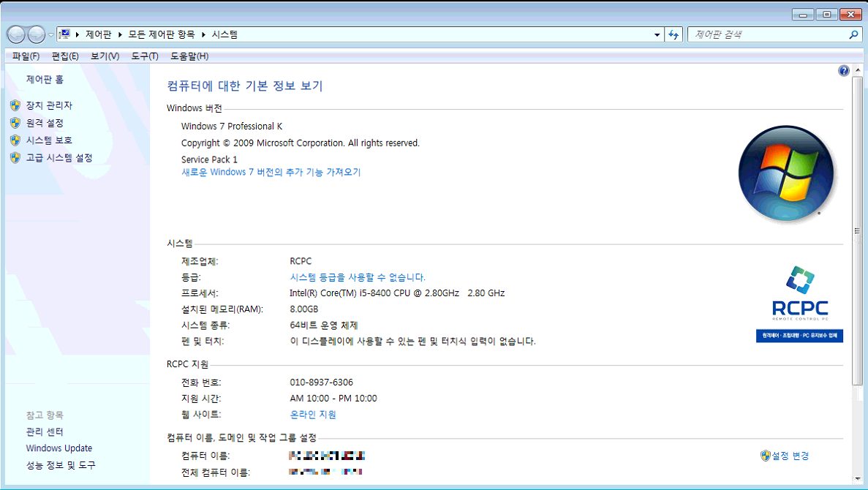
Task: Click the 설정 변경 link
Action: pyautogui.click(x=790, y=456)
